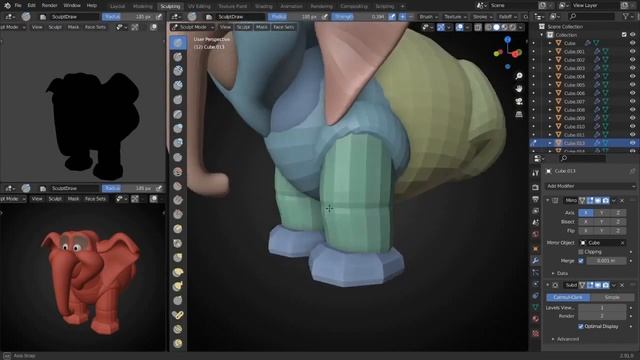This screenshot has height=360, width=640.
Task: Open the Material properties tab
Action: tap(536, 319)
